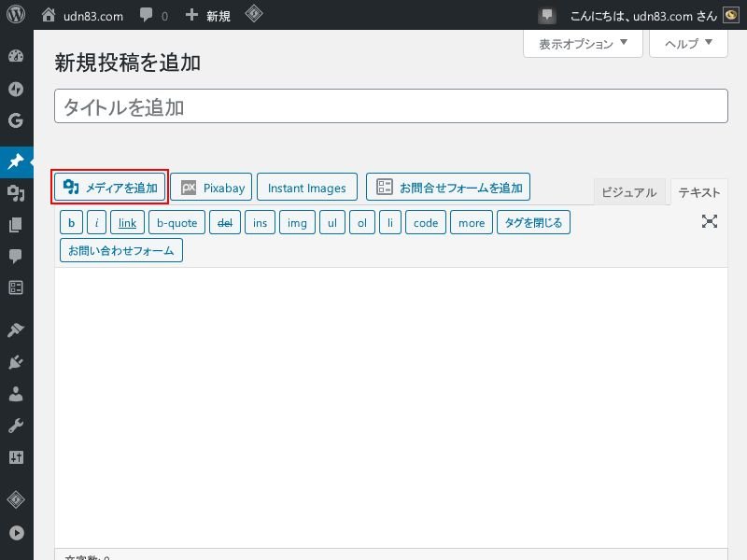747x560 pixels.
Task: Insert italic tag with the i button
Action: pos(97,222)
